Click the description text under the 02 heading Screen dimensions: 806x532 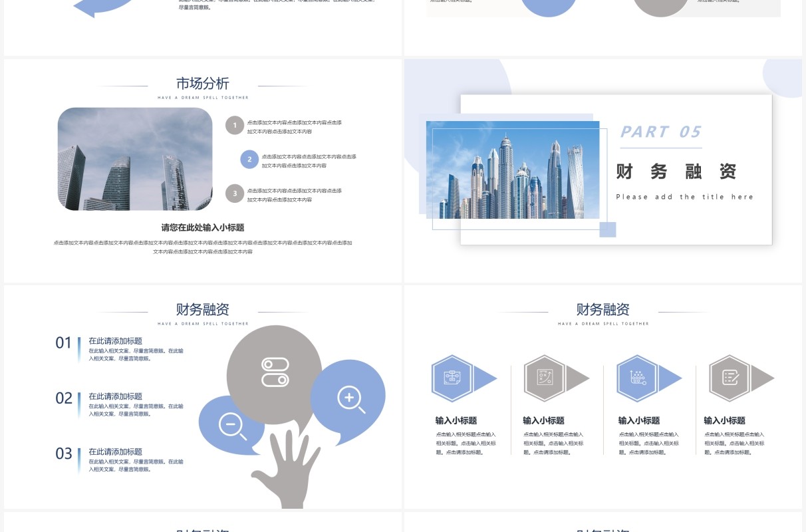point(136,410)
